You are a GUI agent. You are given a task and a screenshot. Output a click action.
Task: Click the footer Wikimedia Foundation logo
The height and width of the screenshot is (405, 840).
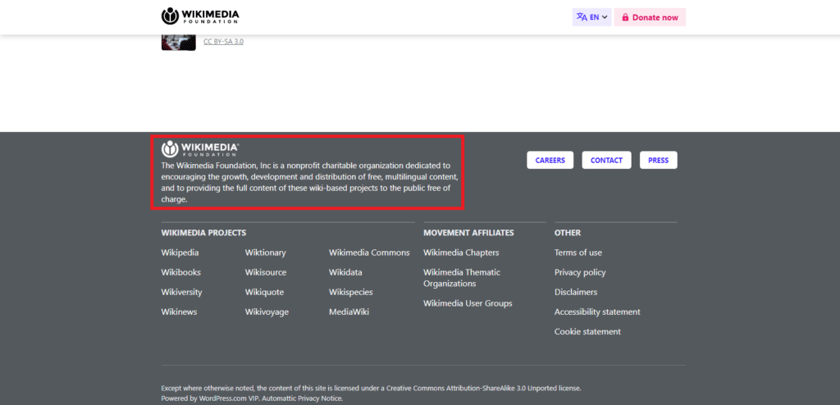(x=200, y=148)
